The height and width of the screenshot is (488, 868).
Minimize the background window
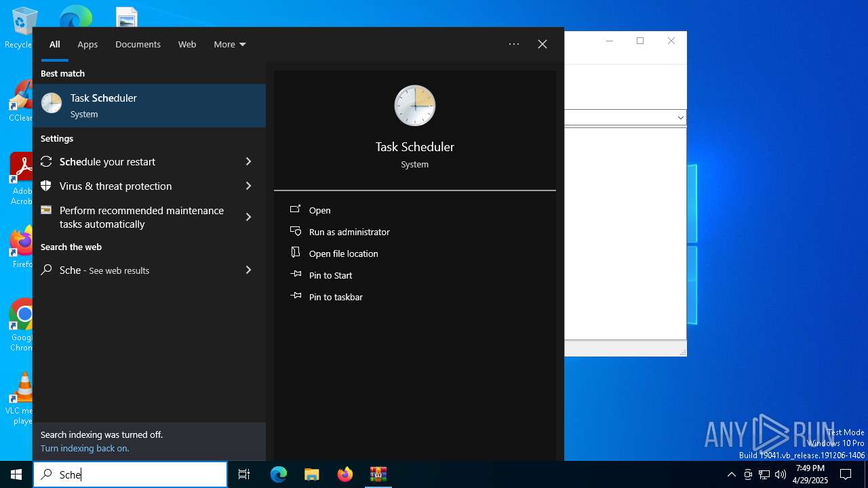click(609, 41)
